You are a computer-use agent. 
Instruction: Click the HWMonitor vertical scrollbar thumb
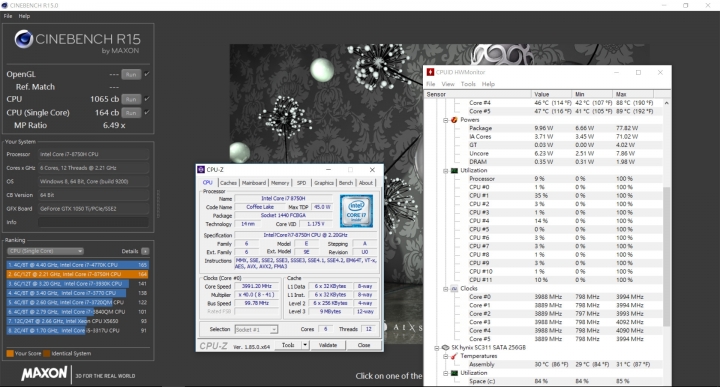point(667,256)
